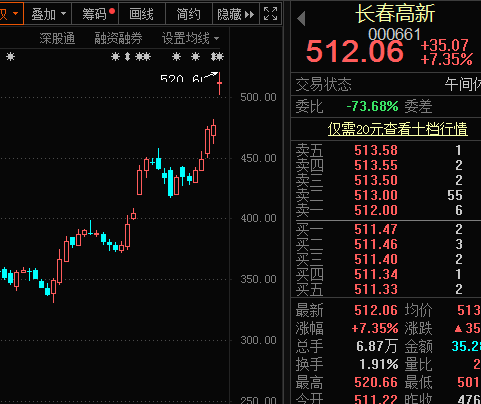The width and height of the screenshot is (481, 404).
Task: Open the 深股通 label
Action: click(57, 39)
